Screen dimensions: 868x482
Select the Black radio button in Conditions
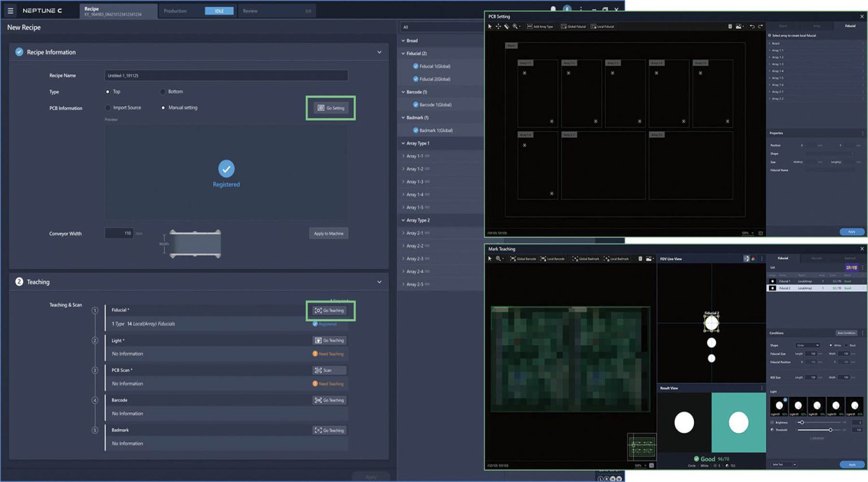point(846,345)
